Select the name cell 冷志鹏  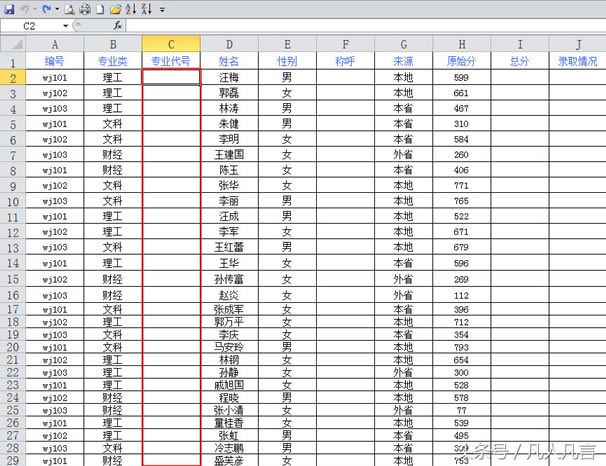tap(230, 448)
